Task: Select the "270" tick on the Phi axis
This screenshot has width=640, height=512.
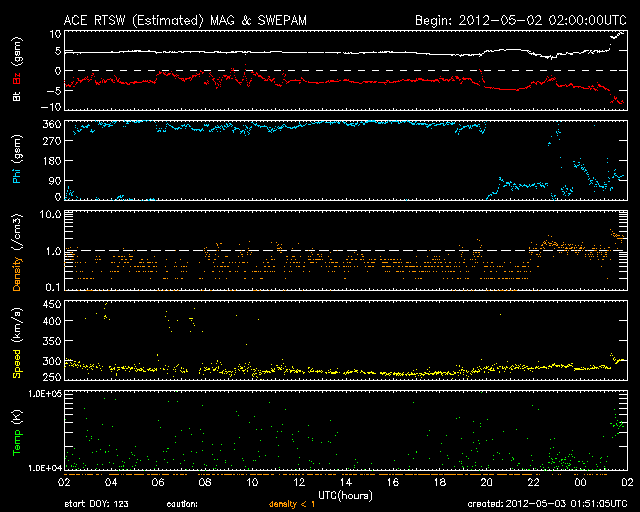Action: point(52,141)
